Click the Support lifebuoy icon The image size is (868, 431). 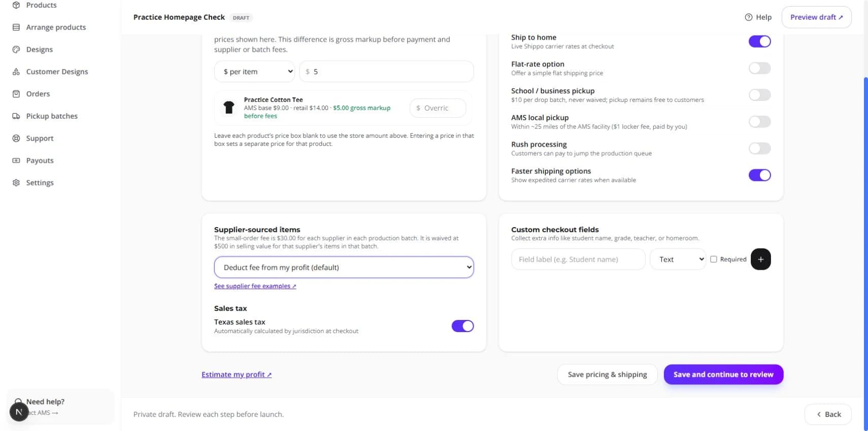(x=16, y=138)
